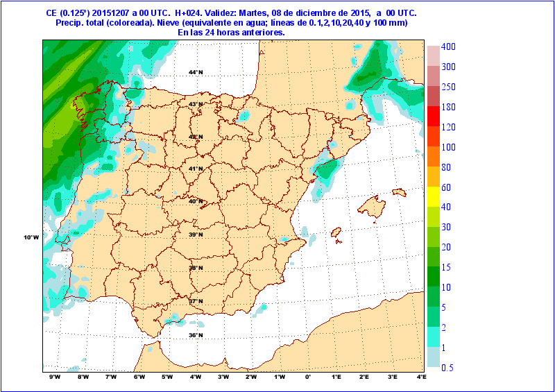Click the "8°W" axis label
The width and height of the screenshot is (555, 392).
pyautogui.click(x=83, y=377)
